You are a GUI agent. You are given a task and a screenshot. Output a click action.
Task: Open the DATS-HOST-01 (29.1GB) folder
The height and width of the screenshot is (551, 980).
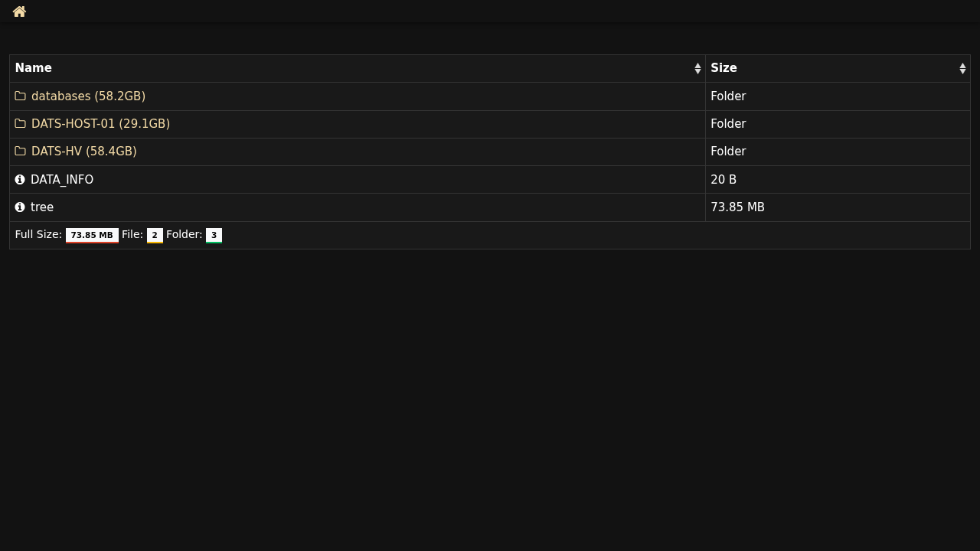click(100, 124)
